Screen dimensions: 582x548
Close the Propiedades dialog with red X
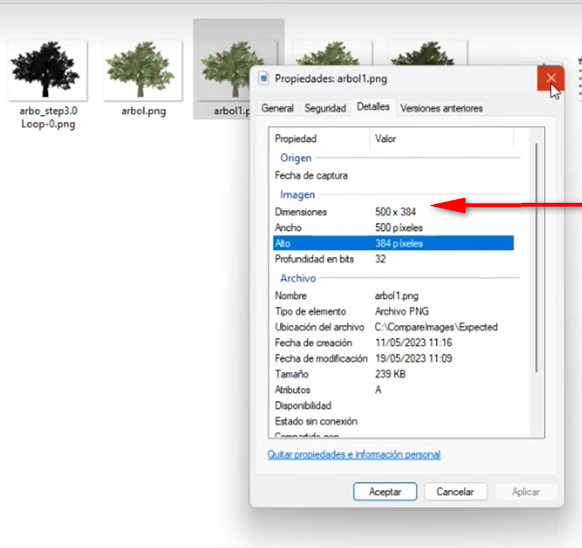[551, 78]
